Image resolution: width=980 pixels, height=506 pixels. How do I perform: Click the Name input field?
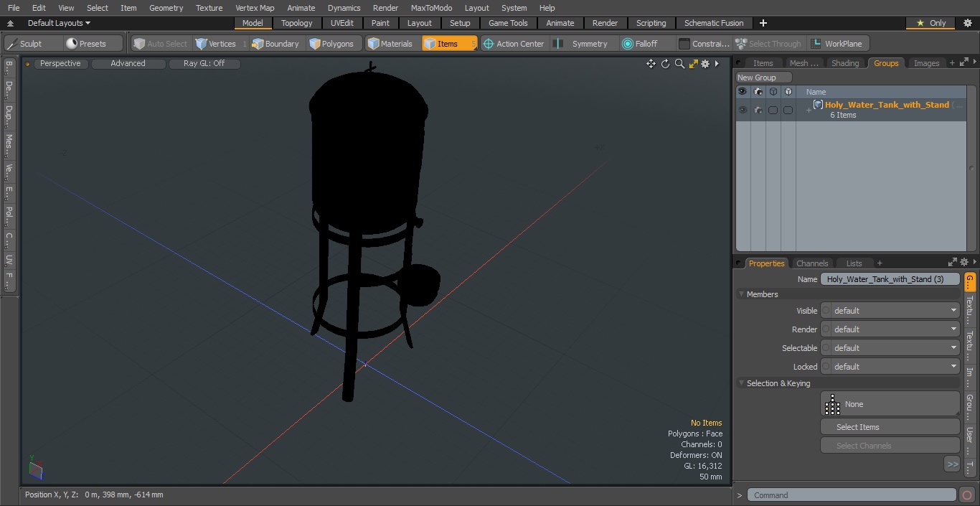(x=890, y=279)
